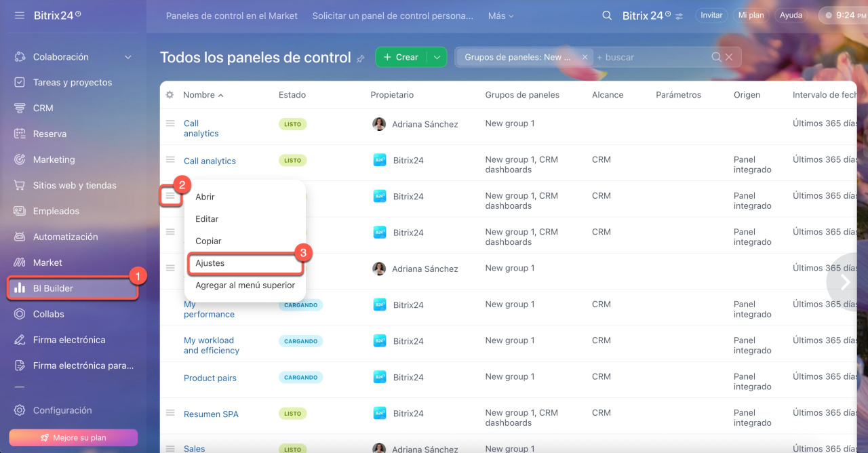This screenshot has height=453, width=868.
Task: Click the search magnifier icon in header
Action: click(x=607, y=15)
